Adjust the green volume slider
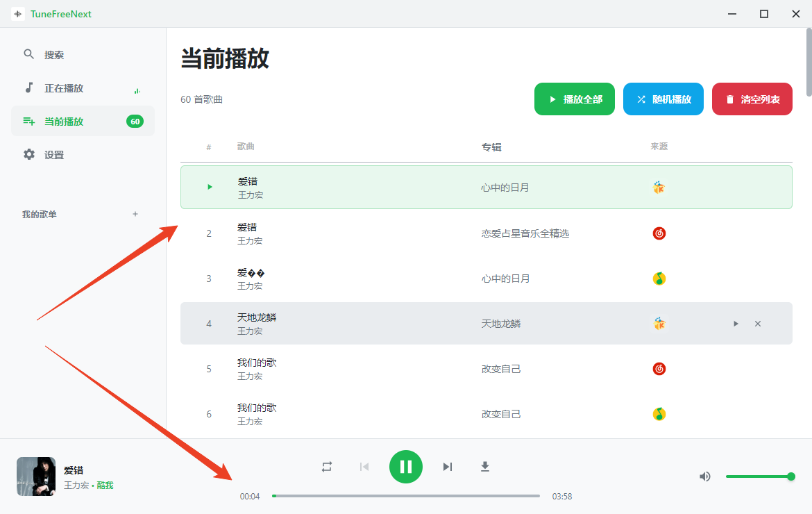 [x=758, y=476]
